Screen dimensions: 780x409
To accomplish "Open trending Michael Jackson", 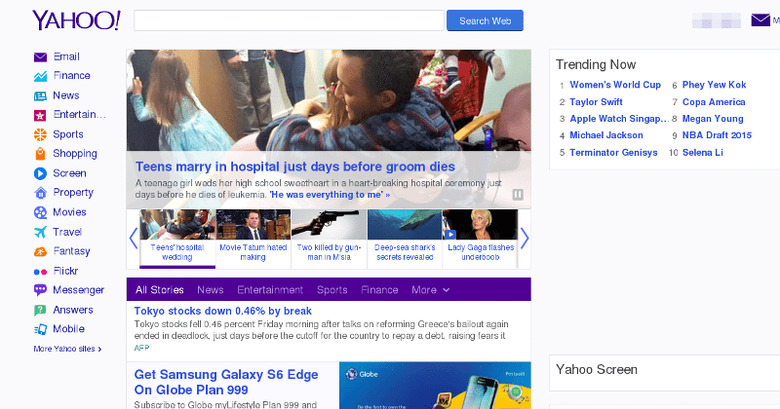I will coord(606,135).
